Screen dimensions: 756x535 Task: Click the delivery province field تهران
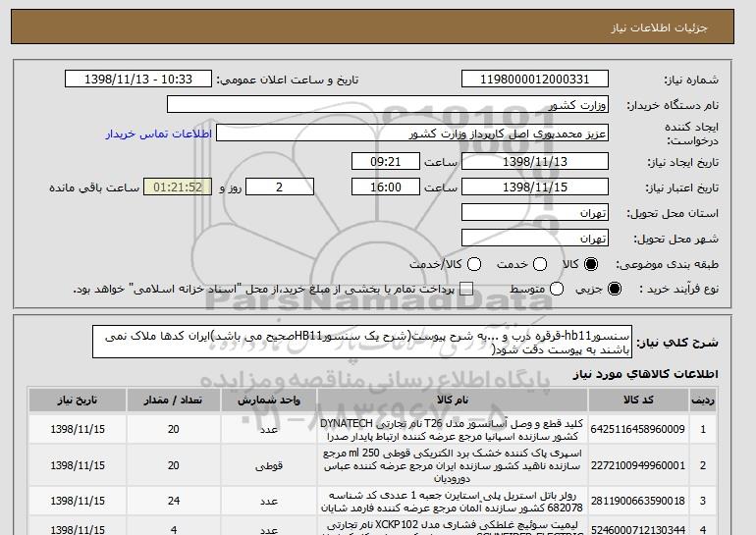click(x=535, y=213)
